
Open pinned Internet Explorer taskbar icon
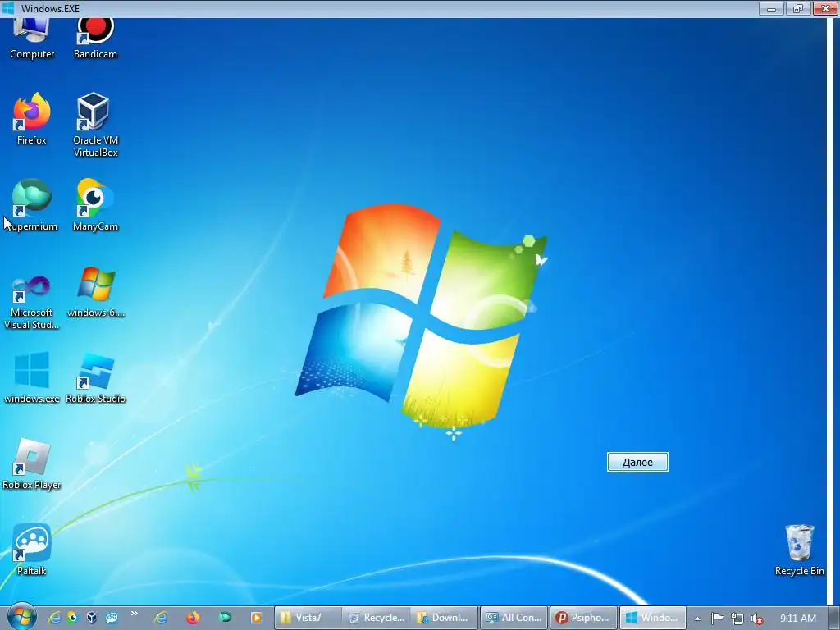161,618
